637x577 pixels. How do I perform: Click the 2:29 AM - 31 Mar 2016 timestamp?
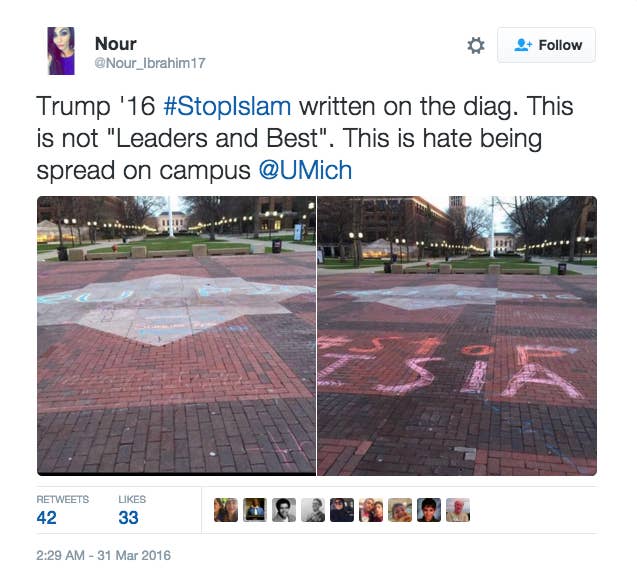pos(104,555)
